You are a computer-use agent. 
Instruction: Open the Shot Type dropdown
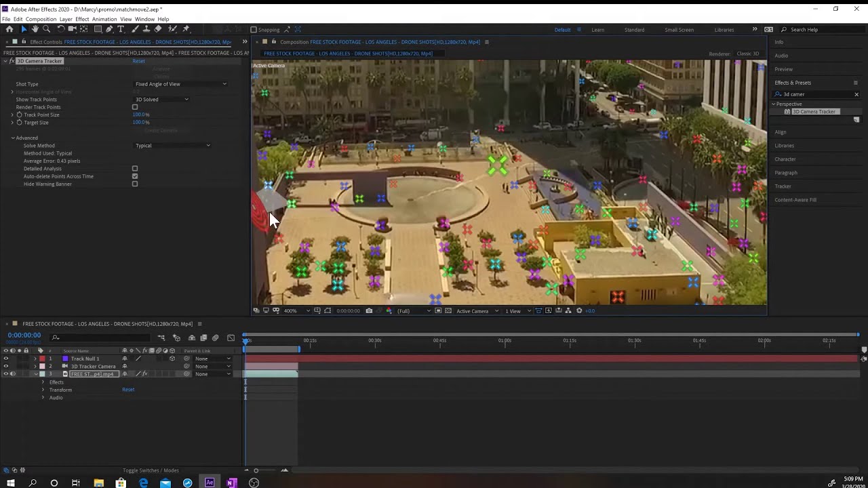180,84
